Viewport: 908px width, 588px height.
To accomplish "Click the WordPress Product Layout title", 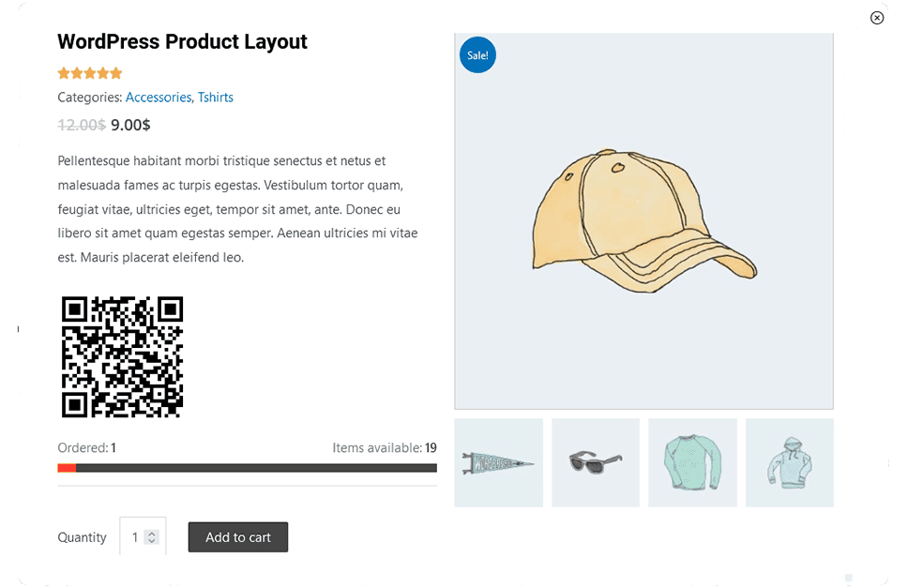I will [182, 42].
